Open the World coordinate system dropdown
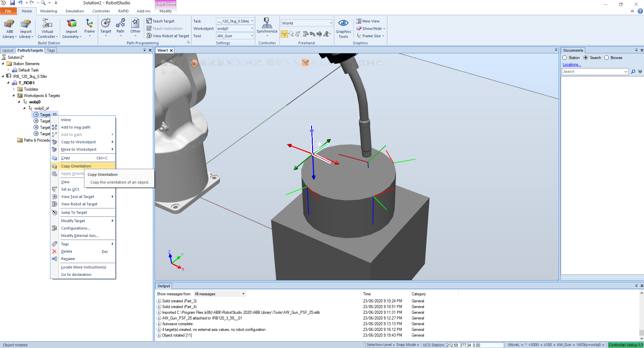Screen dimensions: 644x348 306,23
